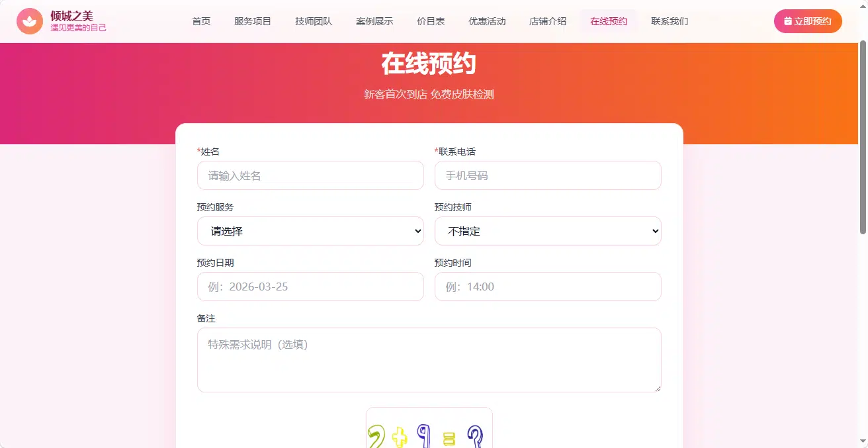Image resolution: width=868 pixels, height=448 pixels.
Task: Open the 预约技师 dropdown
Action: click(548, 231)
